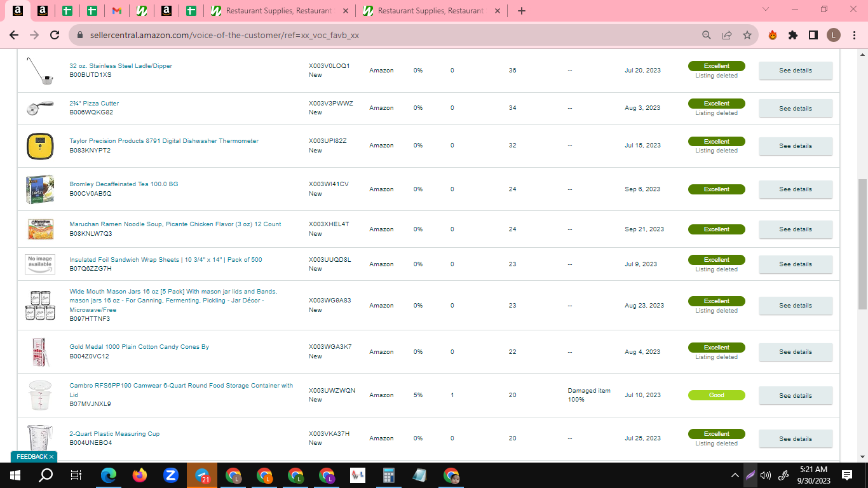Open the Gold Medal Cotton Candy Cones link
The width and height of the screenshot is (868, 488).
tap(139, 347)
